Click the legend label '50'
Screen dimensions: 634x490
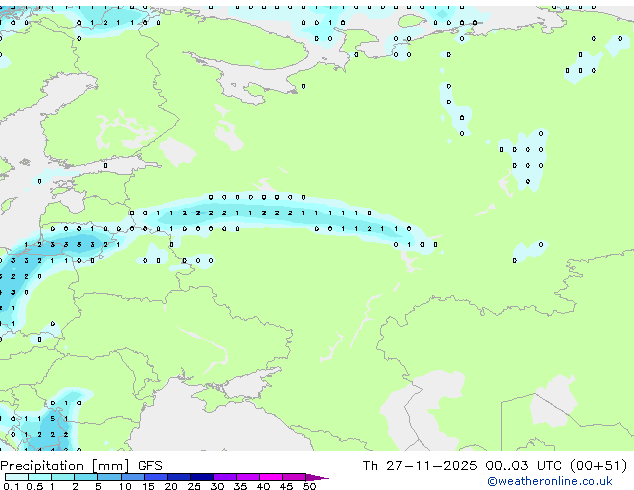coord(309,486)
